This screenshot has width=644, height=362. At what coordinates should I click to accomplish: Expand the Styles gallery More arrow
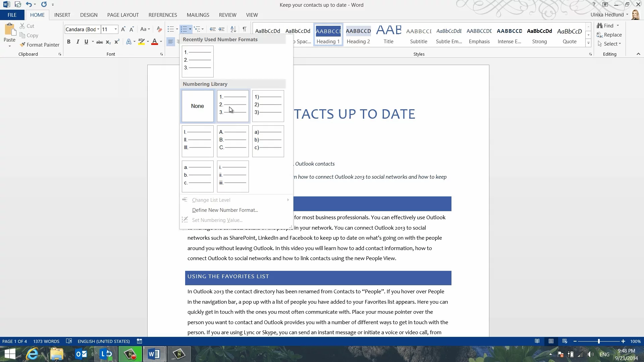(x=588, y=43)
